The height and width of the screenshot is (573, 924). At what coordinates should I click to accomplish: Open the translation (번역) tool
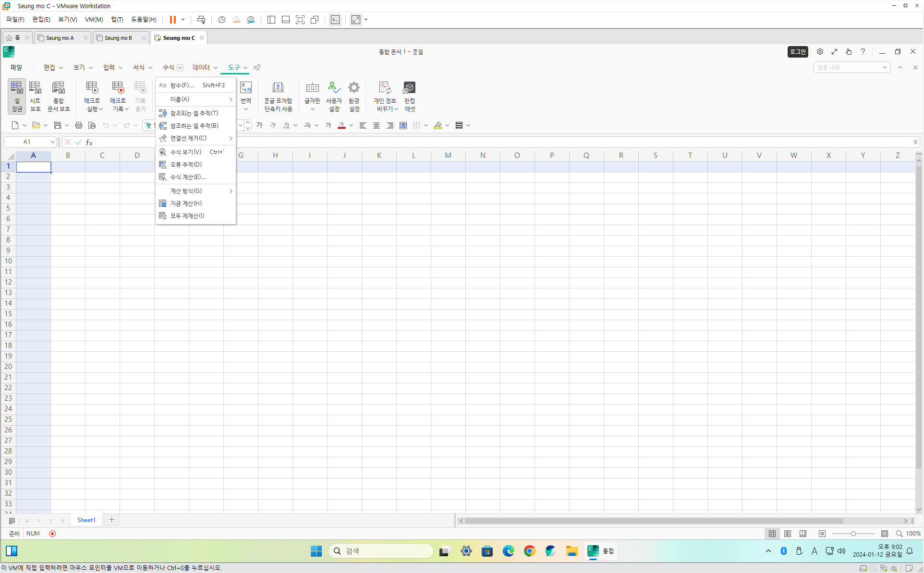tap(246, 96)
